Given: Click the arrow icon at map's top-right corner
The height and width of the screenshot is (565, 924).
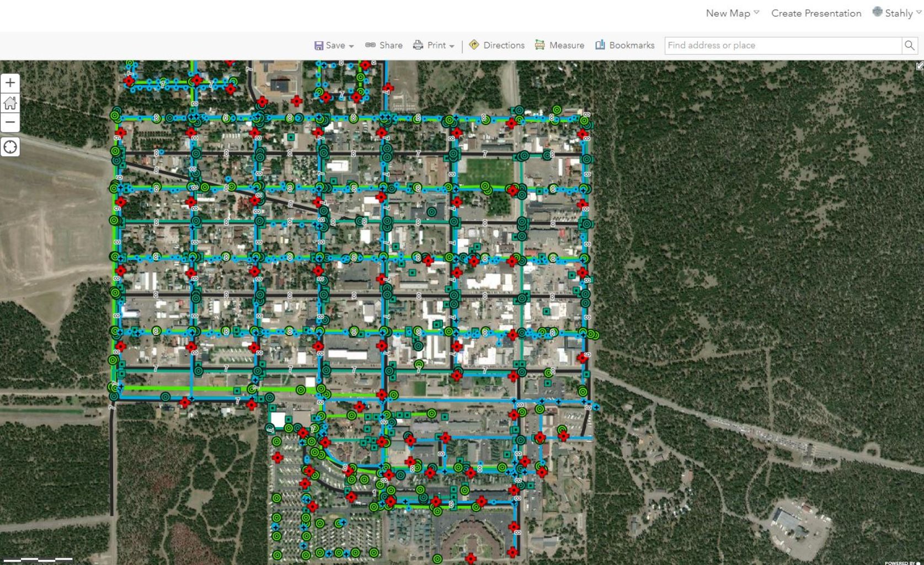Looking at the screenshot, I should (x=920, y=66).
